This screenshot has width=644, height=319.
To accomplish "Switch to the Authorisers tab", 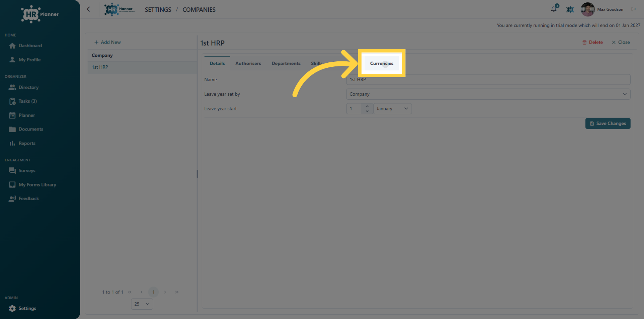I will [248, 63].
